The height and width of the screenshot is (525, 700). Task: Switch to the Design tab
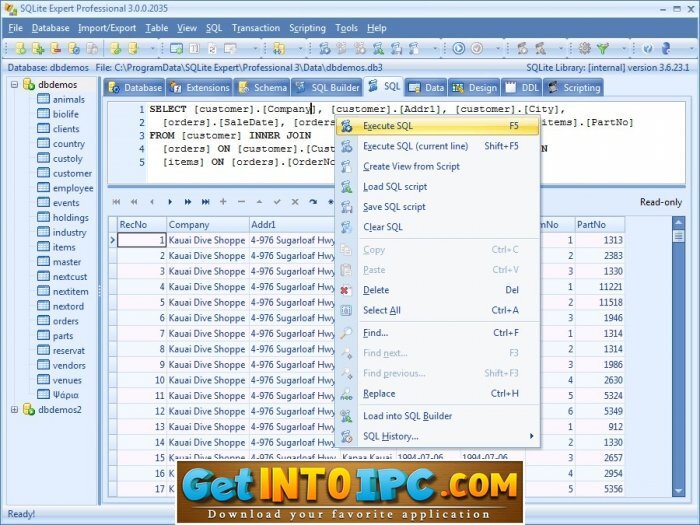coord(474,88)
